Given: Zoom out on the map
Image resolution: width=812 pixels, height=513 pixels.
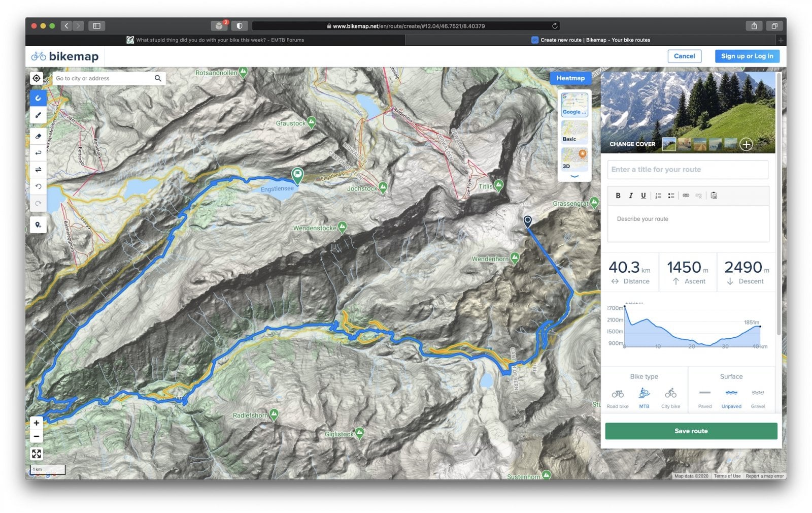Looking at the screenshot, I should point(37,436).
